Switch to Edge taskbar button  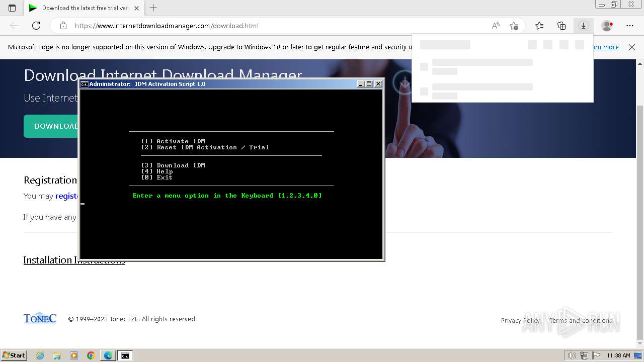108,355
